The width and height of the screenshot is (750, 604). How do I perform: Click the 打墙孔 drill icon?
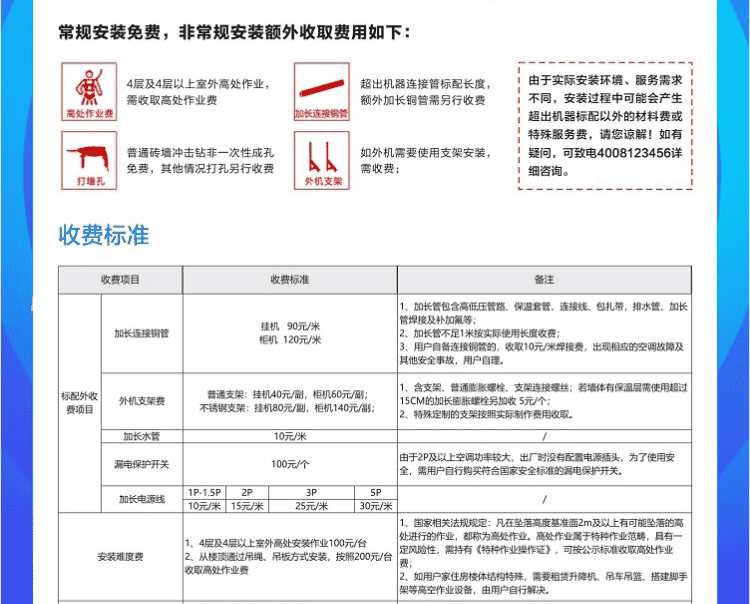point(89,160)
